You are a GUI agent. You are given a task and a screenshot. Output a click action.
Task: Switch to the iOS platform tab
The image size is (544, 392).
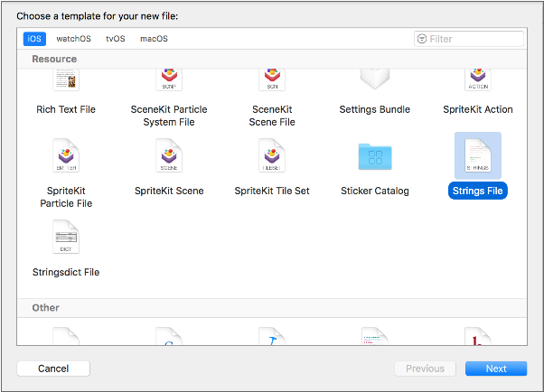[x=34, y=39]
